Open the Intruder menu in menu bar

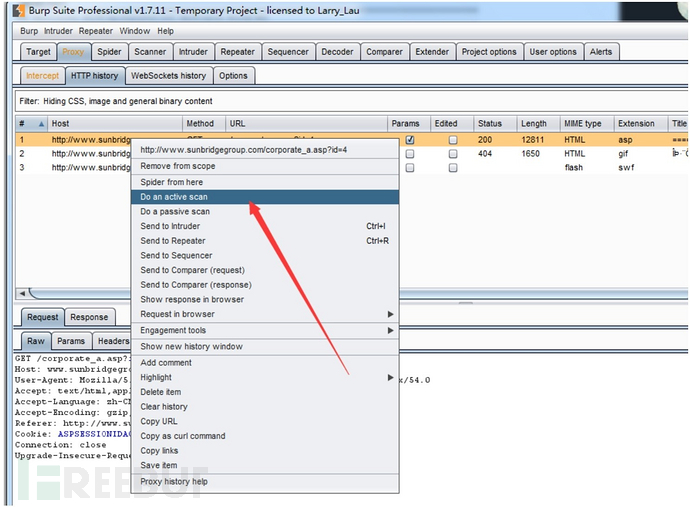pos(58,31)
